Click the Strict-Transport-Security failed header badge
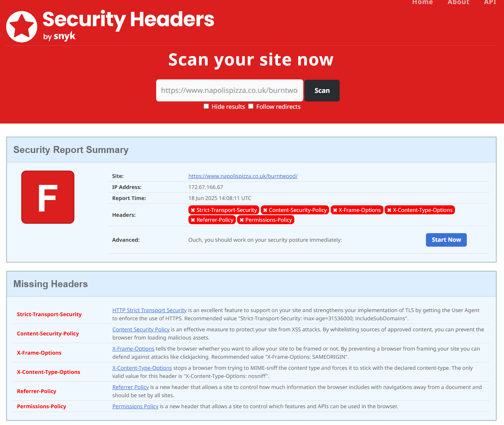This screenshot has height=425, width=504. click(x=224, y=210)
